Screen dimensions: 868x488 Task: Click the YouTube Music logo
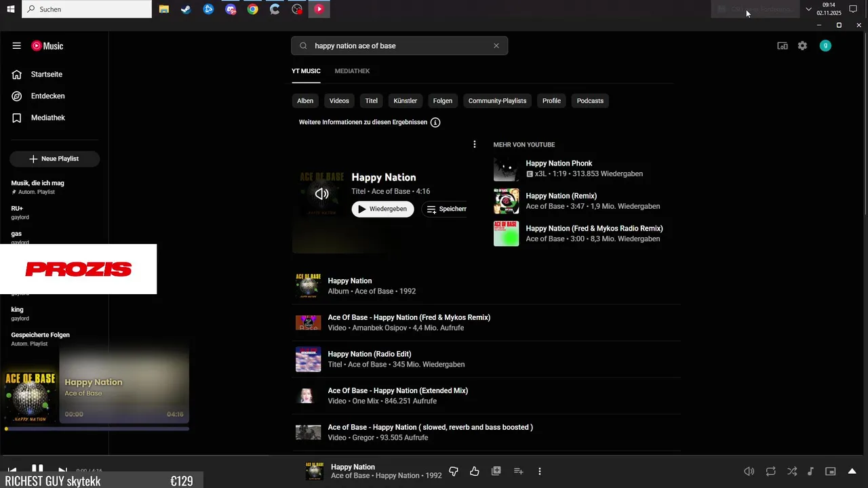(x=47, y=45)
